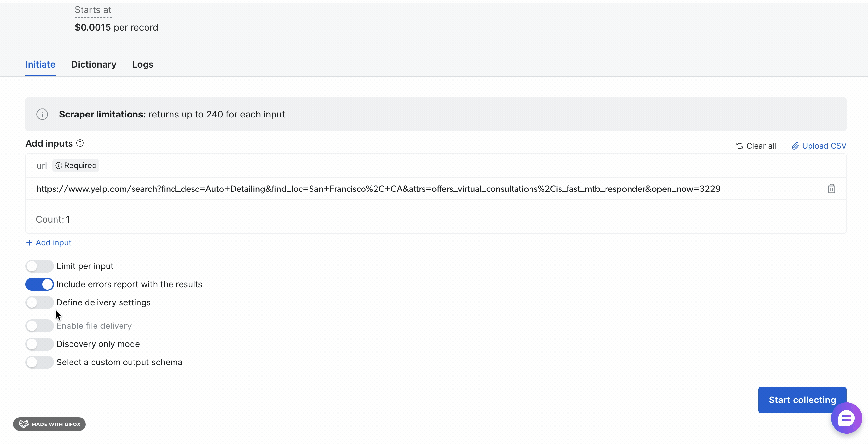
Task: Click the Required badge next to url
Action: coord(76,166)
